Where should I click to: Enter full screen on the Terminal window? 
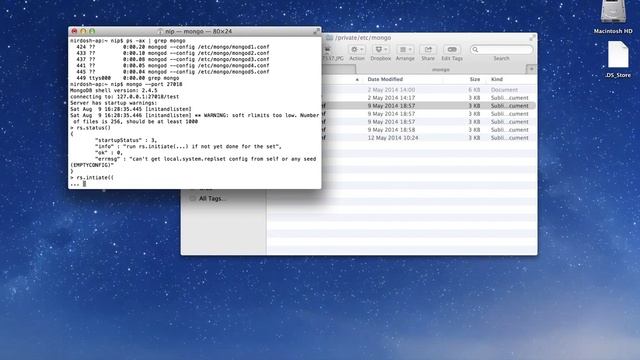tap(316, 31)
